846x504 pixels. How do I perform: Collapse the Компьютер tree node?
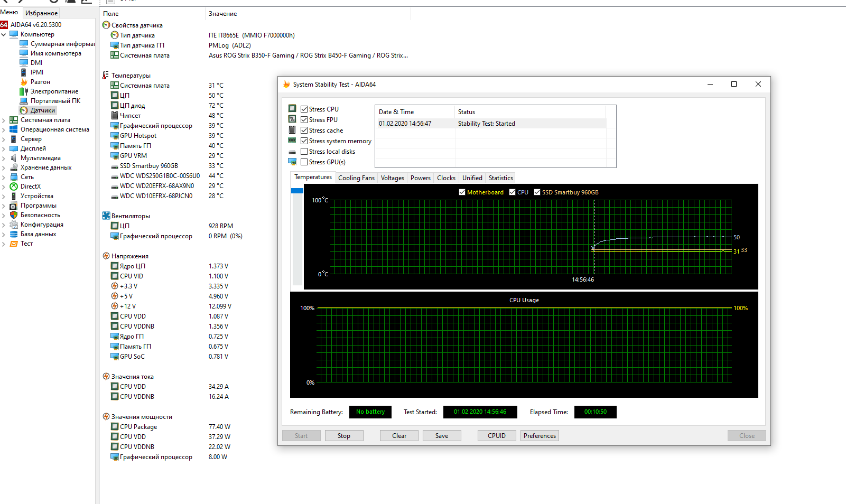pos(4,34)
